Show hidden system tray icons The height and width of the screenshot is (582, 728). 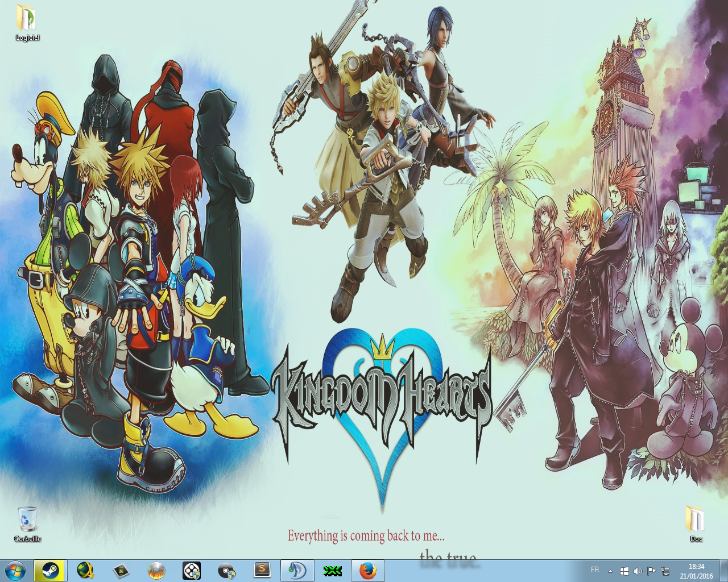611,571
